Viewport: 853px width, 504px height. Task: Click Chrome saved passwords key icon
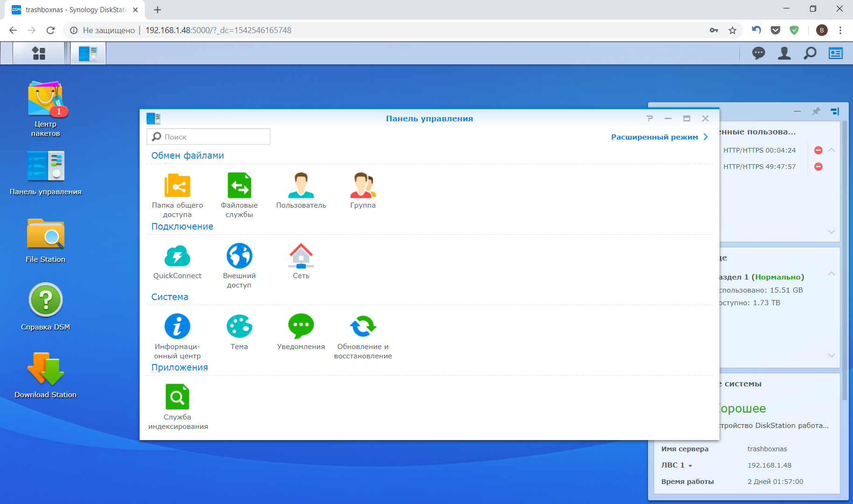714,30
